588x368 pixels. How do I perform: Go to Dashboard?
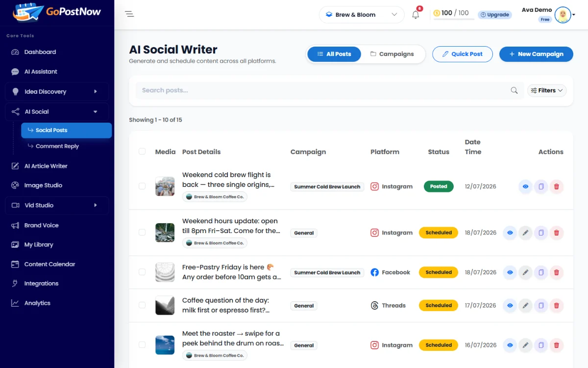[x=40, y=52]
